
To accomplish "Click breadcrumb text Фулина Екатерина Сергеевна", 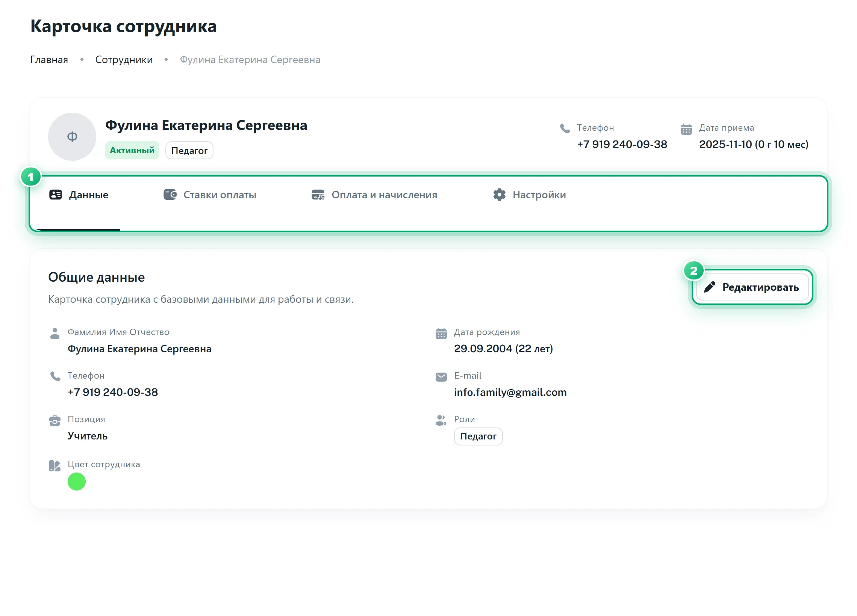I will point(250,60).
